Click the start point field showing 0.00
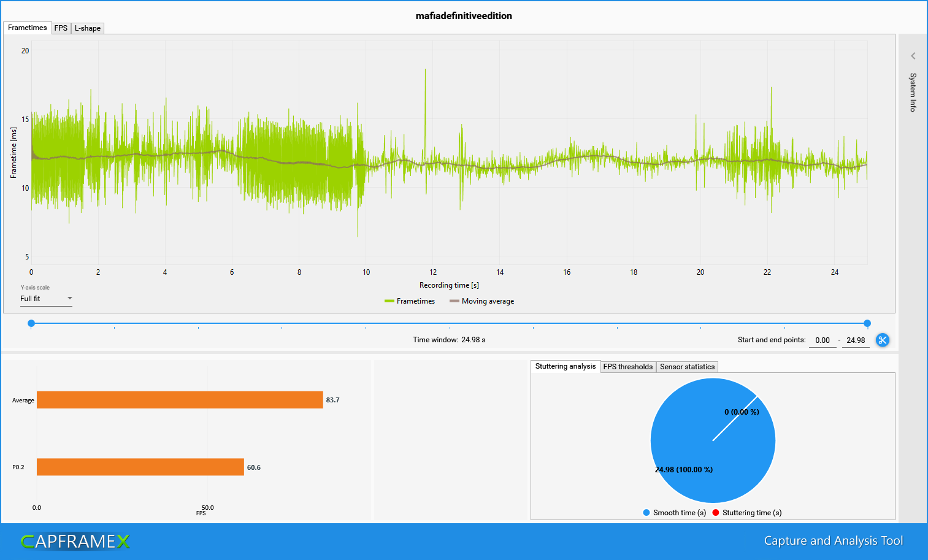928x560 pixels. click(x=823, y=340)
